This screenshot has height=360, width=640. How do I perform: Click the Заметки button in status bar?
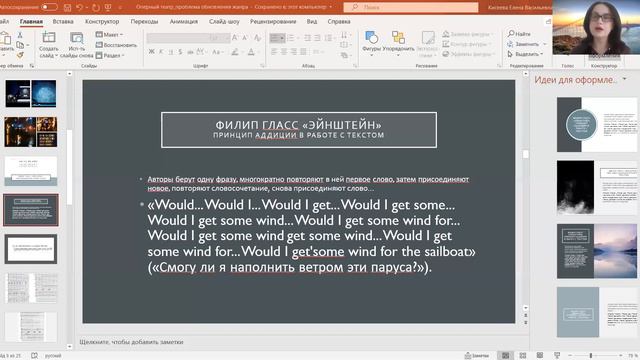[477, 356]
